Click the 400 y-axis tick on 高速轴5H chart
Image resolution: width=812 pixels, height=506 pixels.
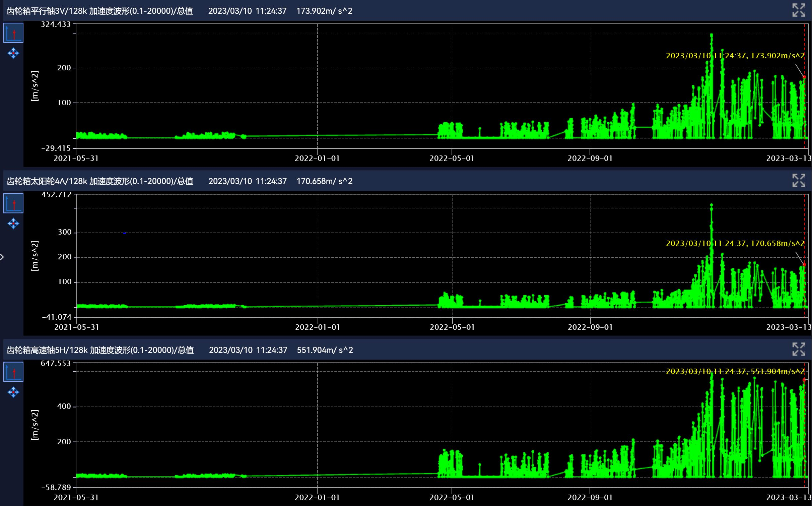click(64, 406)
